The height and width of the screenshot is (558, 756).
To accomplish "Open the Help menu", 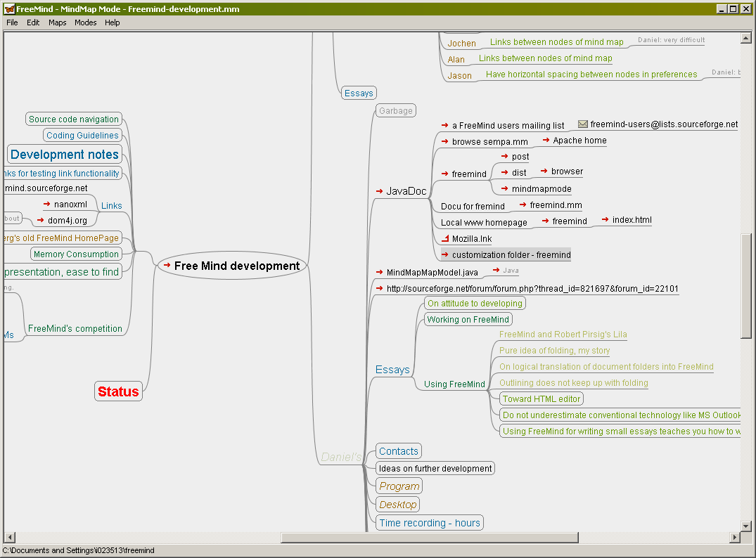I will (x=113, y=22).
